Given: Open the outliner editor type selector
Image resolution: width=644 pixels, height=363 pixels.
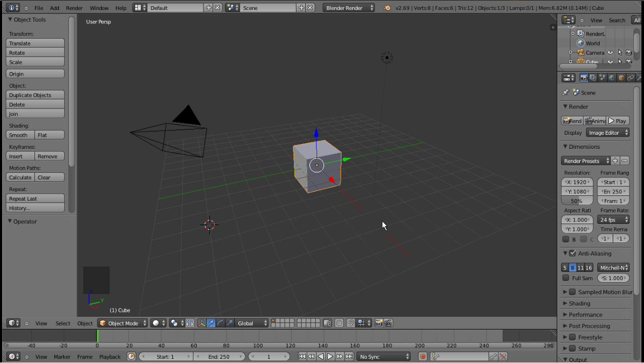Looking at the screenshot, I should [x=568, y=20].
